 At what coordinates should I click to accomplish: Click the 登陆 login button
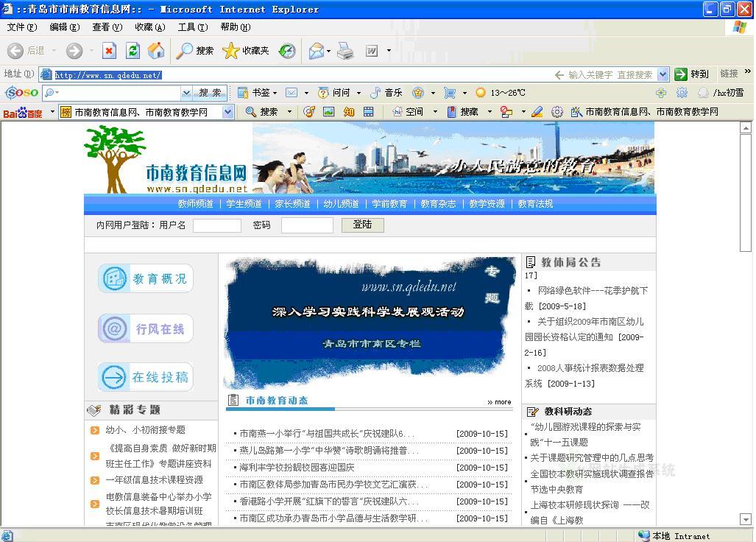point(363,225)
